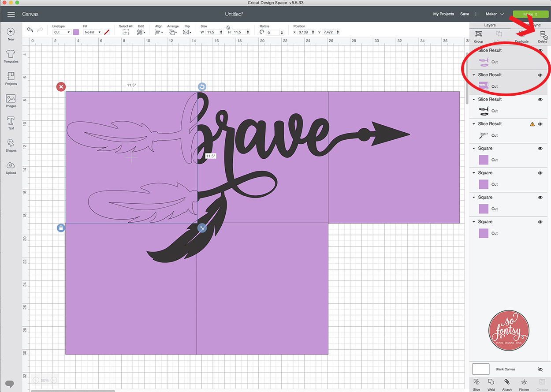Viewport: 551px width, 392px height.
Task: Hide the first Square layer
Action: [x=540, y=149]
